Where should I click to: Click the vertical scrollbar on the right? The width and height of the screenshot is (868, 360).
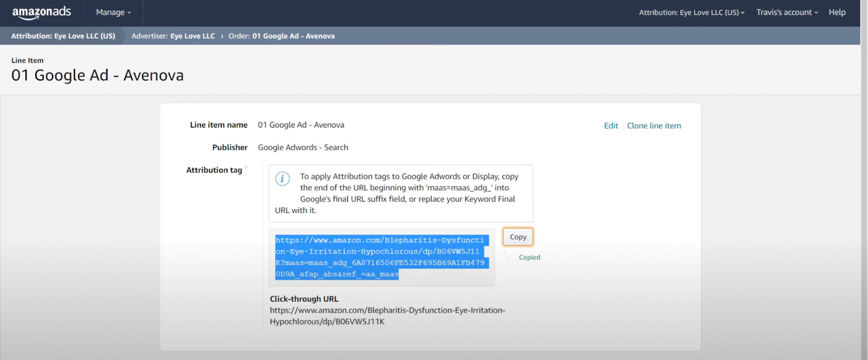[x=864, y=180]
